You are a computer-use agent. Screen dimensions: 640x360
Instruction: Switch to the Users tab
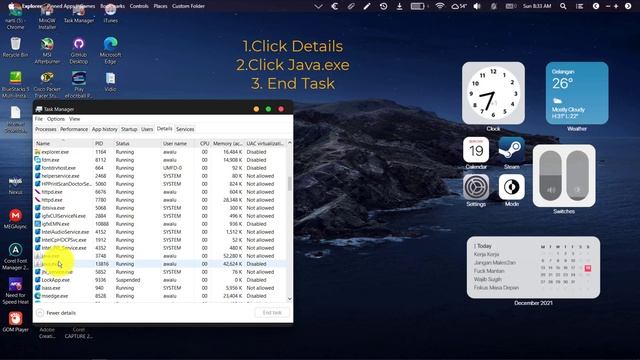147,129
